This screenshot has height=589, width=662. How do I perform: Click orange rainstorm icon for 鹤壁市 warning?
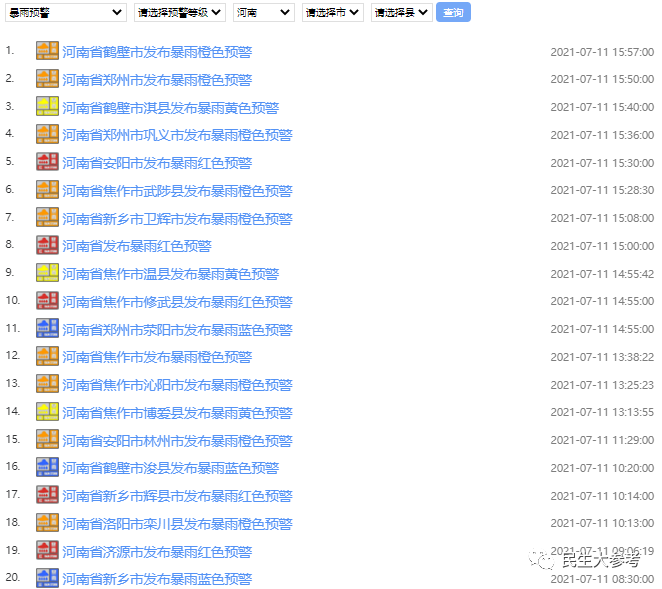(x=47, y=51)
